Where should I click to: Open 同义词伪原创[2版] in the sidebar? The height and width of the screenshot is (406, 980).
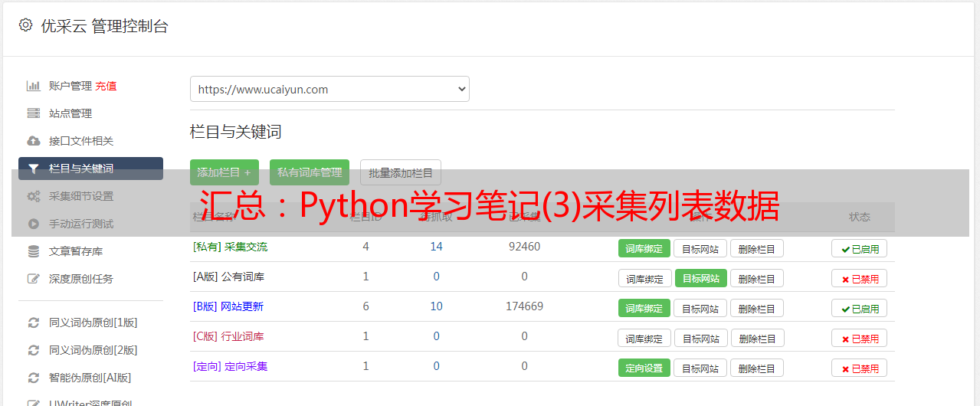93,350
